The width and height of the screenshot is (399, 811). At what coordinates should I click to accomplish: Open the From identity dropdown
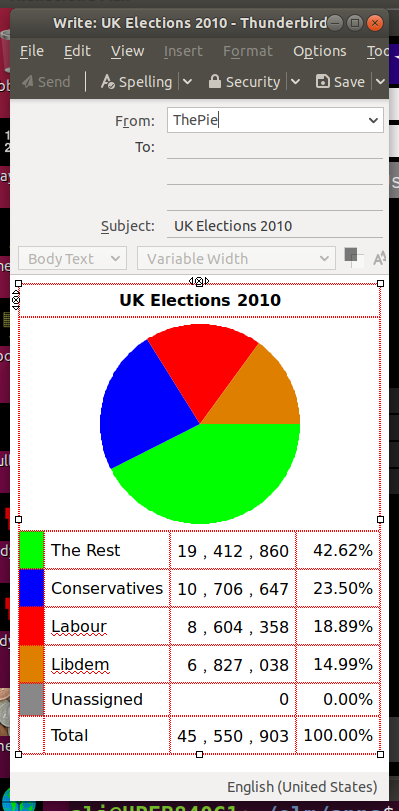275,120
